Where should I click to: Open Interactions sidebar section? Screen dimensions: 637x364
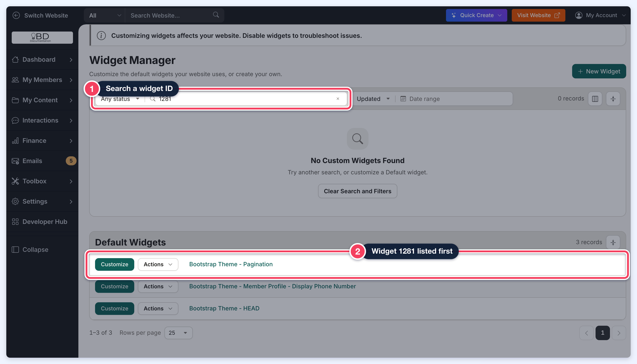pos(43,120)
